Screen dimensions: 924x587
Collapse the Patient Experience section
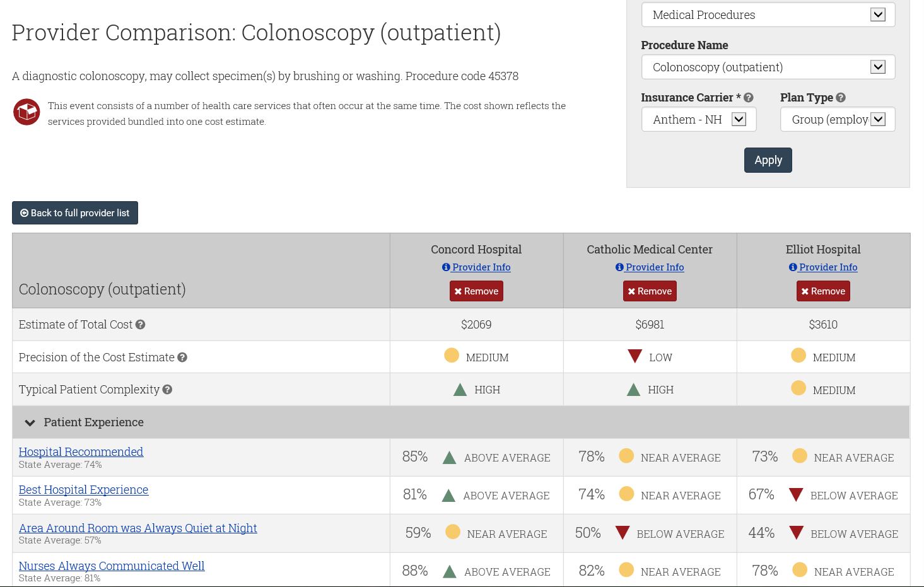pyautogui.click(x=30, y=422)
